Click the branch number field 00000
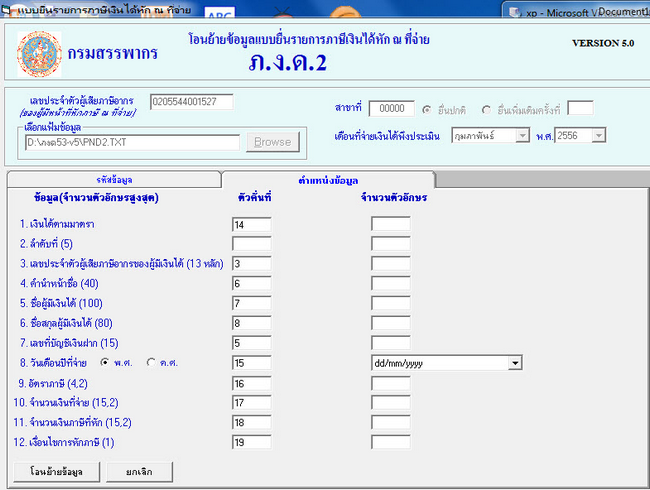 pyautogui.click(x=392, y=109)
